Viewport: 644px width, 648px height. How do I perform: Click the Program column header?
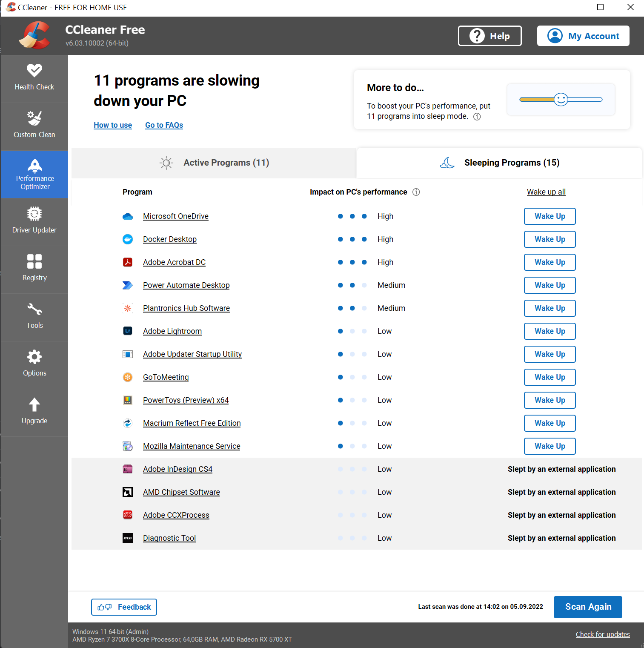pyautogui.click(x=137, y=192)
